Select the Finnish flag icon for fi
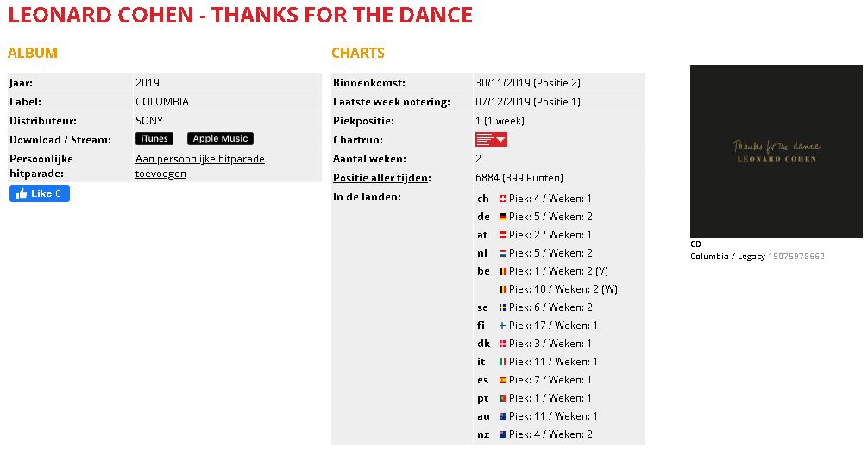 503,326
